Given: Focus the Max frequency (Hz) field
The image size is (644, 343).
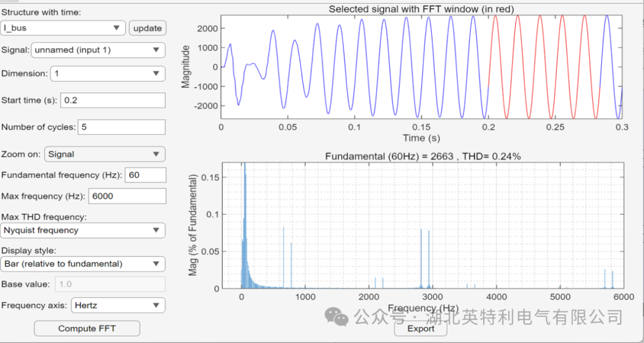Looking at the screenshot, I should point(127,196).
